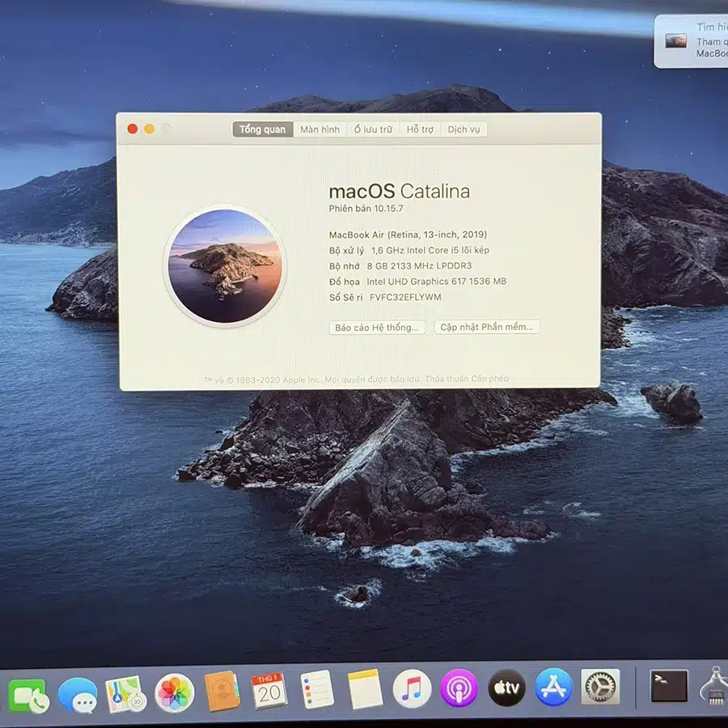This screenshot has width=728, height=728.
Task: Launch the Music app from the dock
Action: pos(412,689)
